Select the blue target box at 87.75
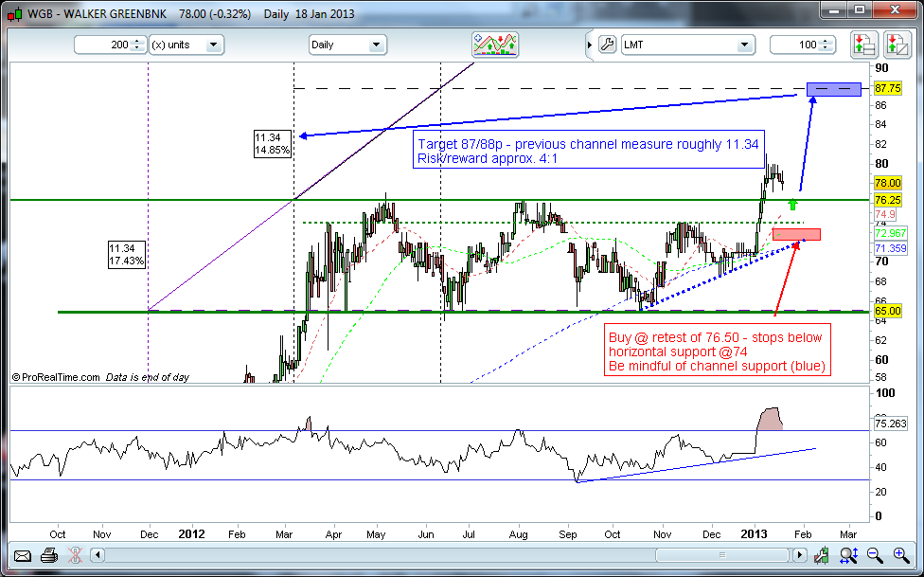The image size is (924, 577). click(833, 89)
